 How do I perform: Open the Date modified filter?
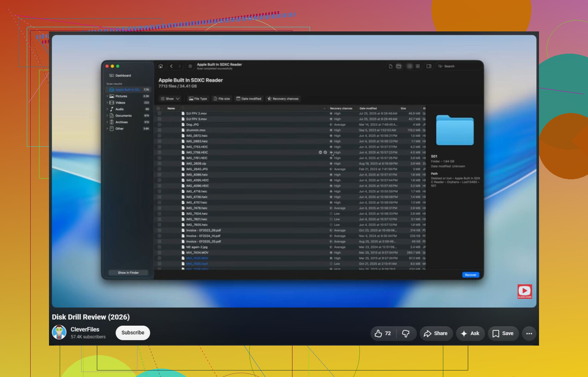click(x=249, y=99)
